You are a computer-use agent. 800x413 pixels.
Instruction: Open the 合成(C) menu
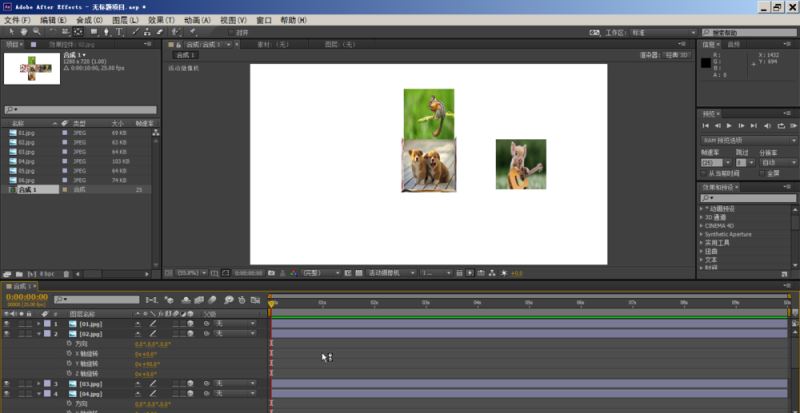click(89, 20)
